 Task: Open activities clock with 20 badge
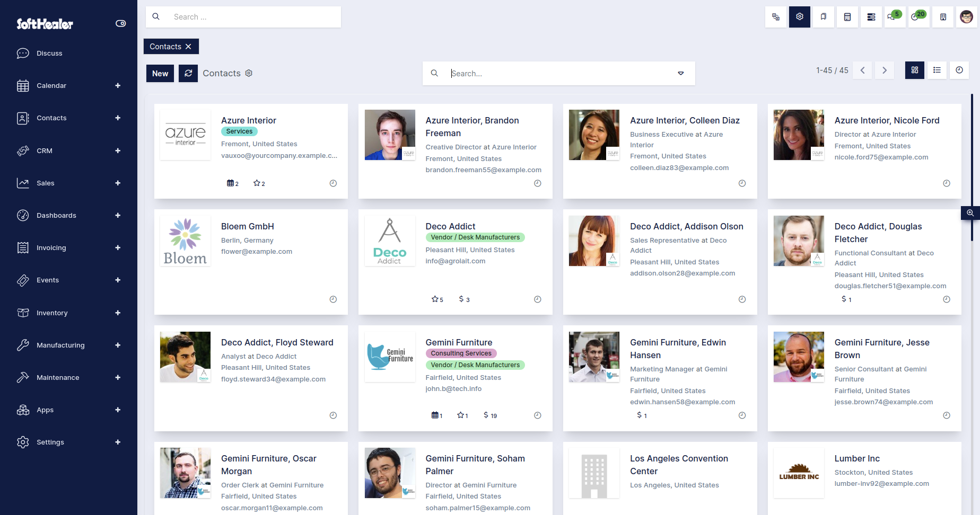[x=918, y=17]
